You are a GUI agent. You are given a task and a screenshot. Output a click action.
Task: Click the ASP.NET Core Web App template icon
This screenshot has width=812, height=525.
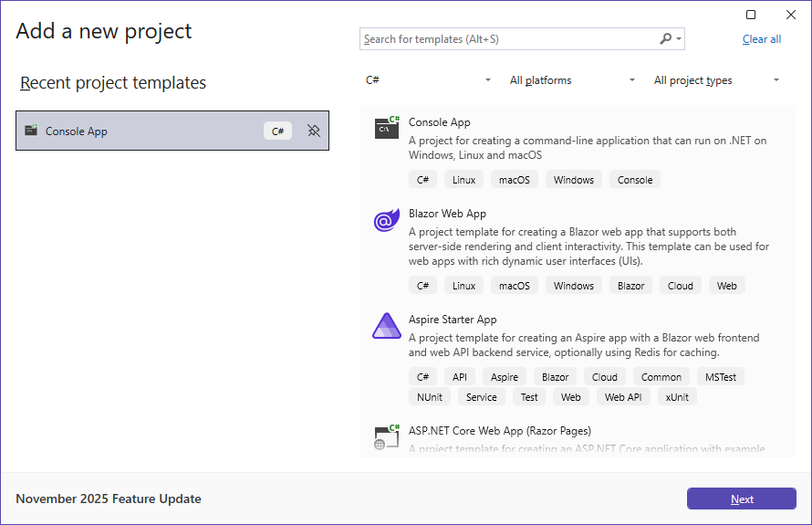[x=387, y=437]
